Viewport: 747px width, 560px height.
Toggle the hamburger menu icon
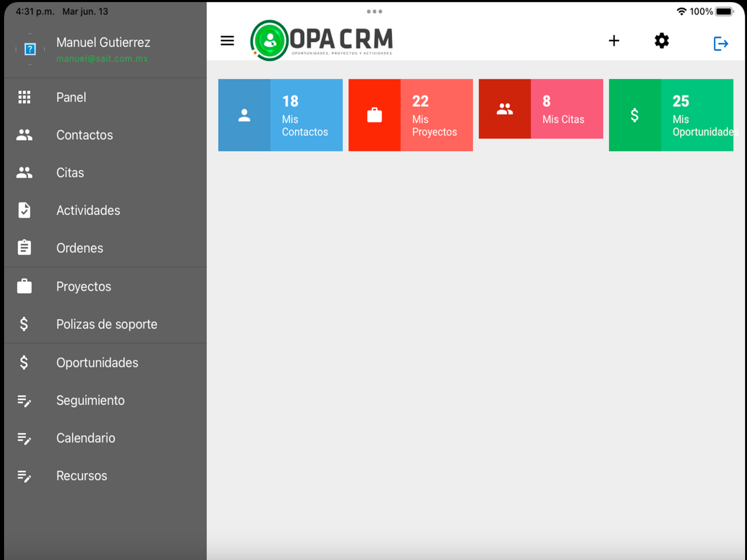pyautogui.click(x=227, y=41)
